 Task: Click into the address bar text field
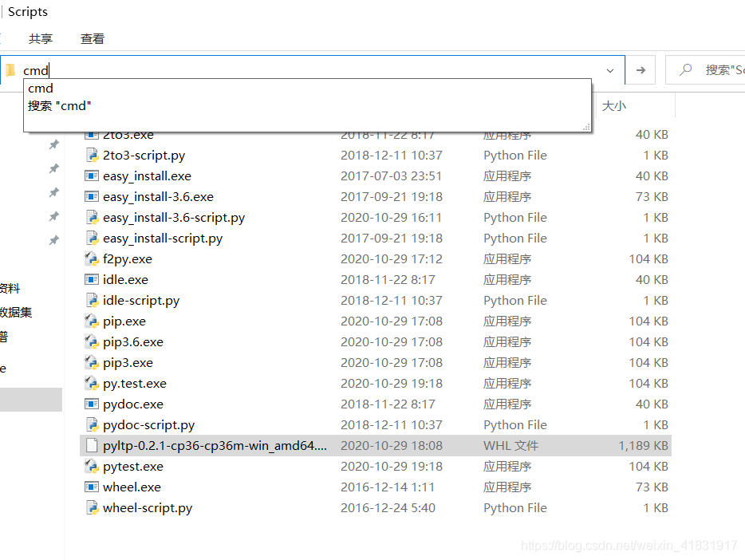pyautogui.click(x=313, y=70)
